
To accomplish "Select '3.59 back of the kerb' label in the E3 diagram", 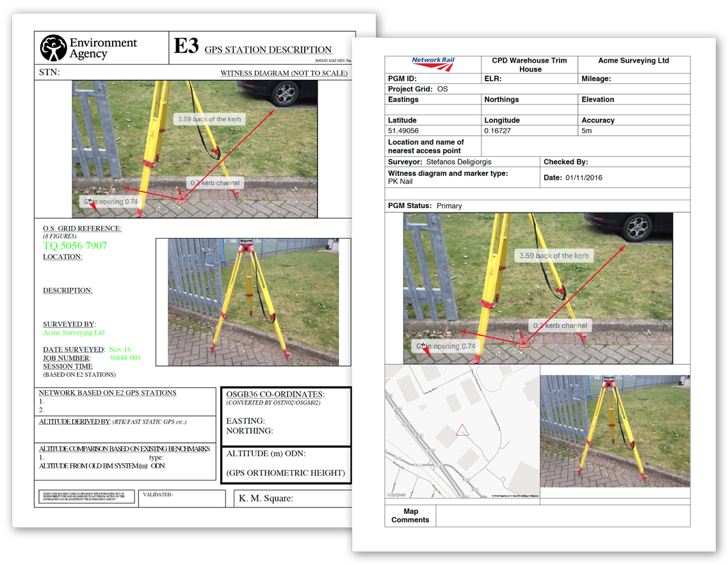I will pyautogui.click(x=209, y=119).
